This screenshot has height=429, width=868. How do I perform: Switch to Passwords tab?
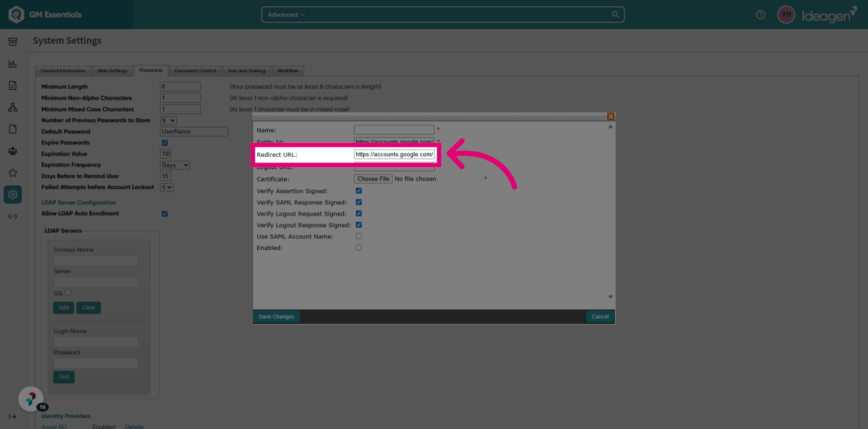click(151, 70)
